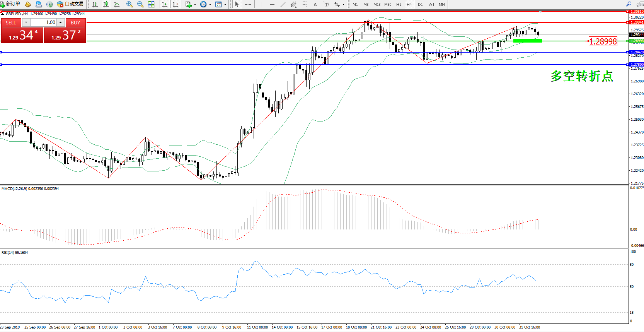Click the green rectangle marker on chart
This screenshot has width=644, height=332.
coord(527,41)
